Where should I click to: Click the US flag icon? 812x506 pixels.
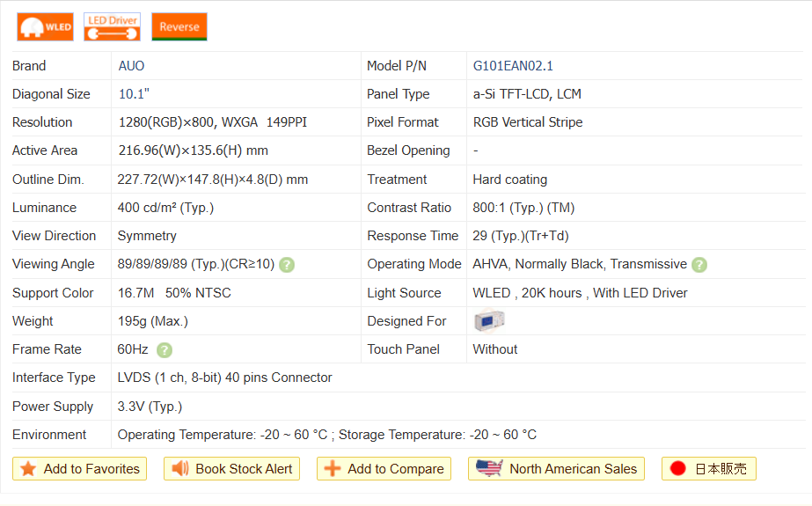click(x=489, y=468)
